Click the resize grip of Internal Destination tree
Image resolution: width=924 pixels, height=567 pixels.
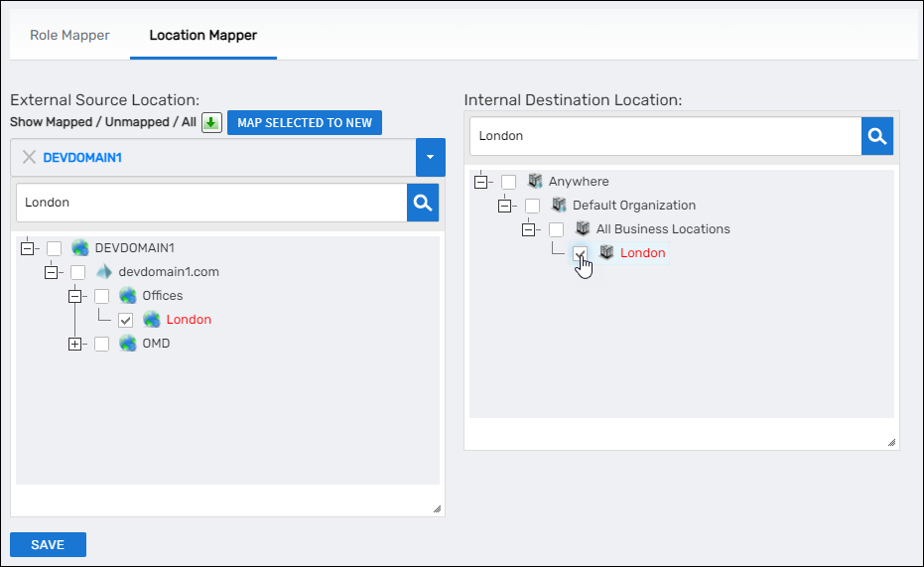pyautogui.click(x=890, y=442)
